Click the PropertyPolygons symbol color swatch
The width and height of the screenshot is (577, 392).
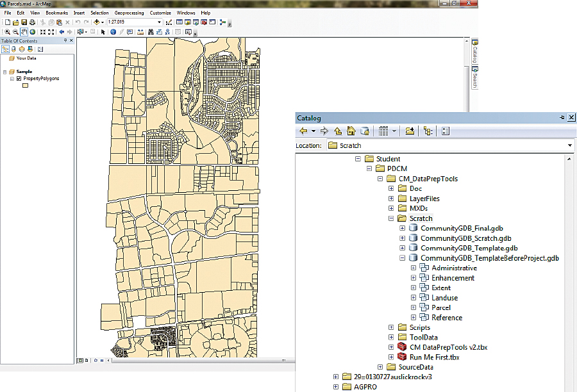point(26,86)
